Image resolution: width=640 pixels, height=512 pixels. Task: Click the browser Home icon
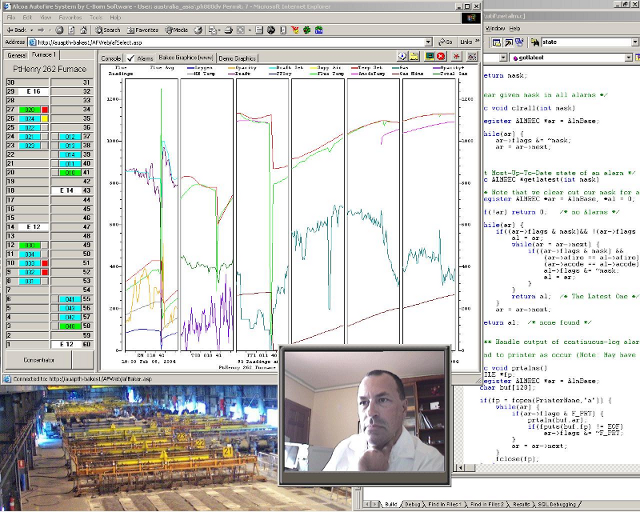(x=84, y=30)
